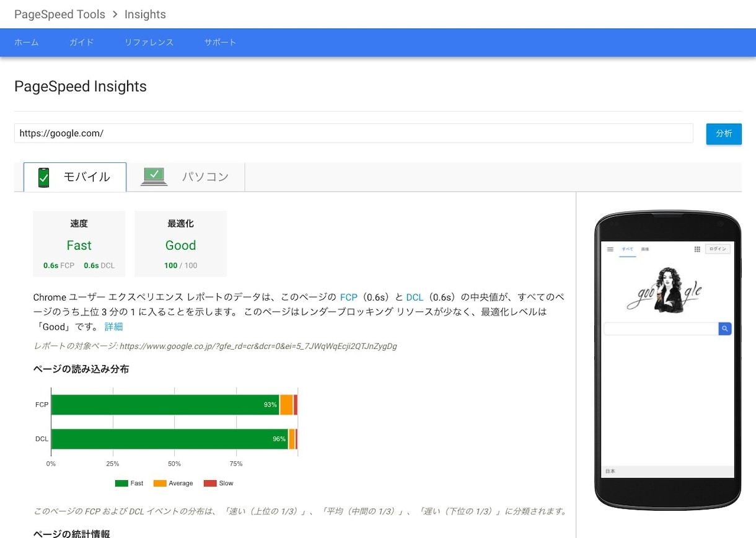Click the 100 / 100 optimization score
The height and width of the screenshot is (538, 756).
pyautogui.click(x=180, y=265)
